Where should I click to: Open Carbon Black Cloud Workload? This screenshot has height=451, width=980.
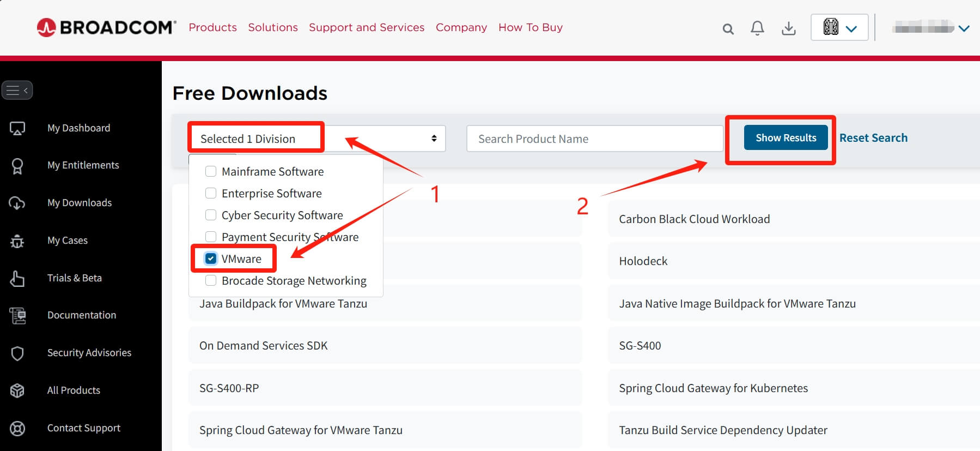pos(794,219)
